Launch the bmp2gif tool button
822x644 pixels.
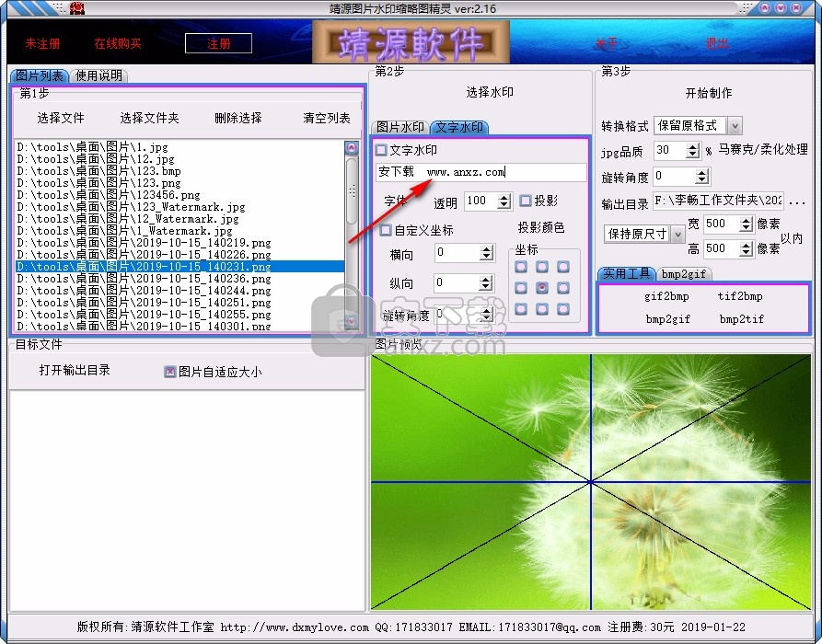coord(668,318)
